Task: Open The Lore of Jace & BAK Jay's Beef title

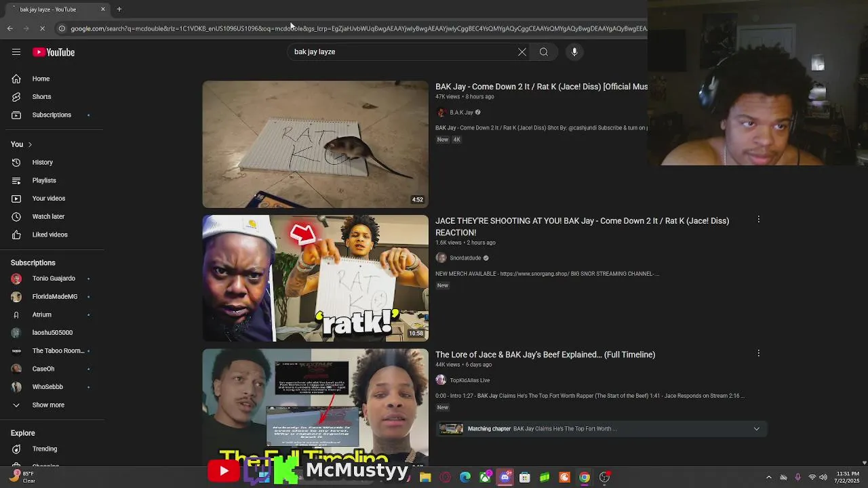Action: pos(545,354)
